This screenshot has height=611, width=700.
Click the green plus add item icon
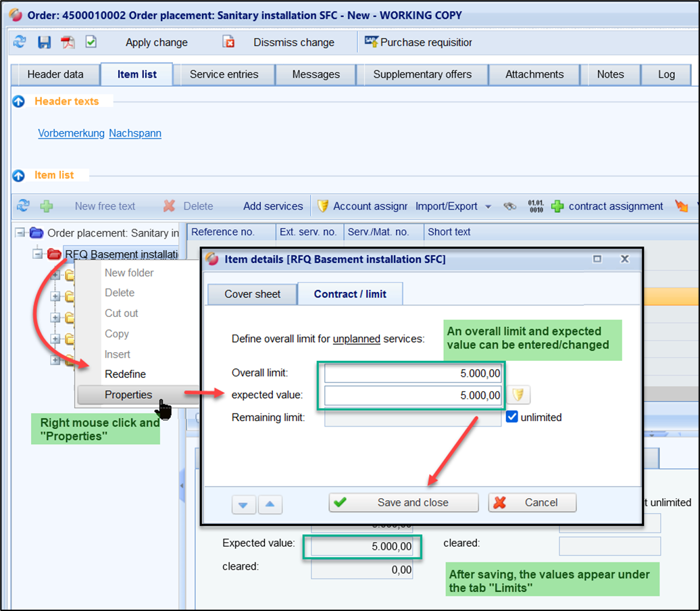pos(46,206)
